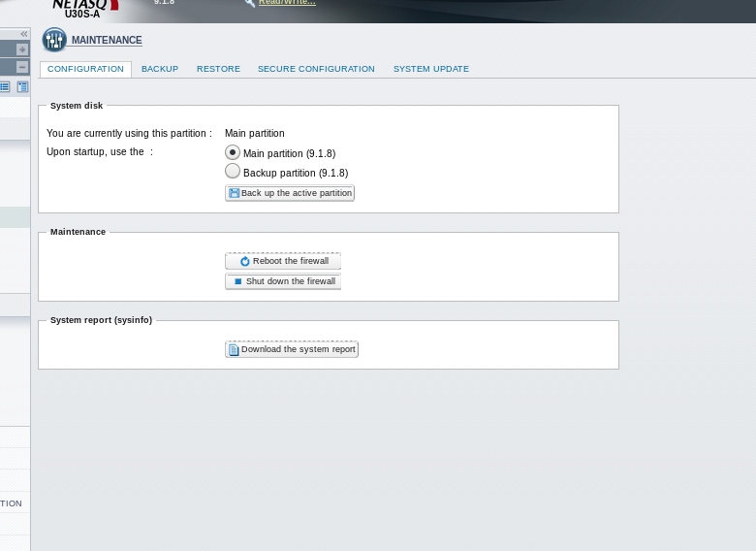Click the Maintenance sliders icon
The image size is (756, 551).
coord(54,40)
